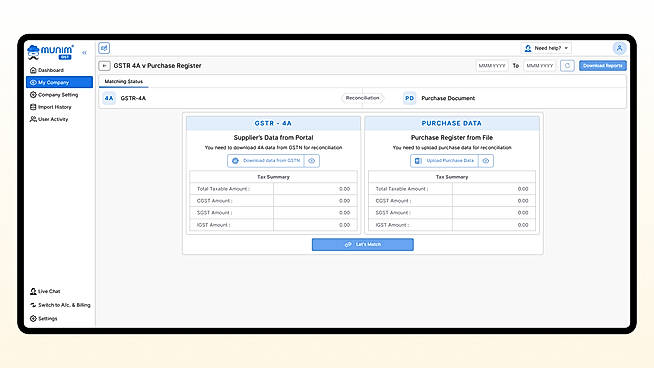654x368 pixels.
Task: Click the Import History list icon
Action: pos(33,107)
